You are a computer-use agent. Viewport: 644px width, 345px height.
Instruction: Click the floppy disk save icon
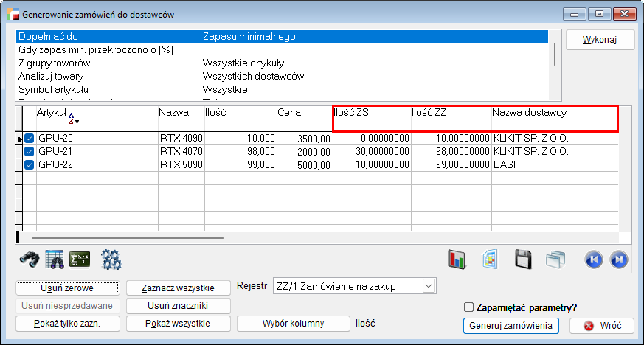523,259
